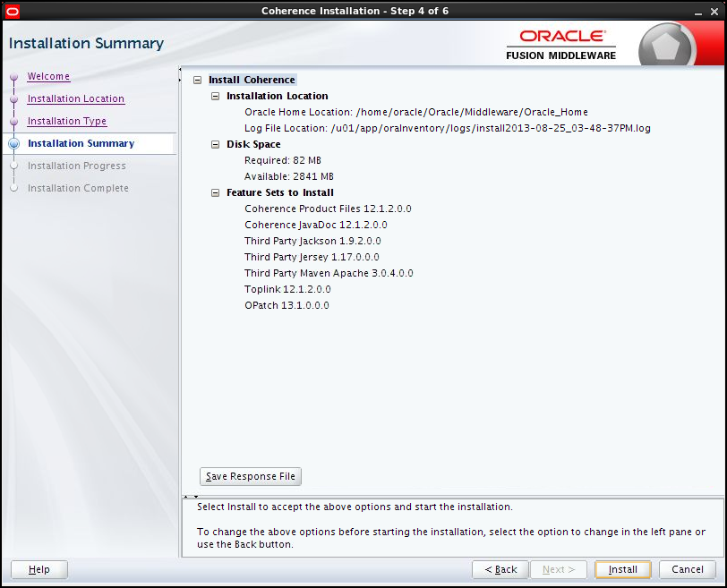Go to the Welcome step link
Viewport: 727px width, 588px height.
click(48, 76)
